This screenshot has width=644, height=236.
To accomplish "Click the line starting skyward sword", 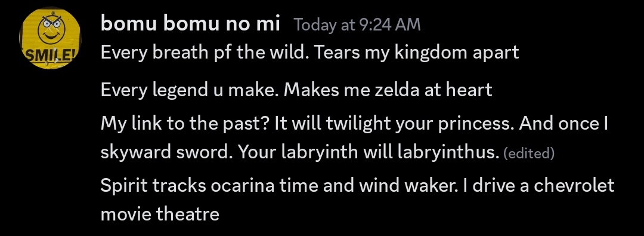I will (x=300, y=152).
